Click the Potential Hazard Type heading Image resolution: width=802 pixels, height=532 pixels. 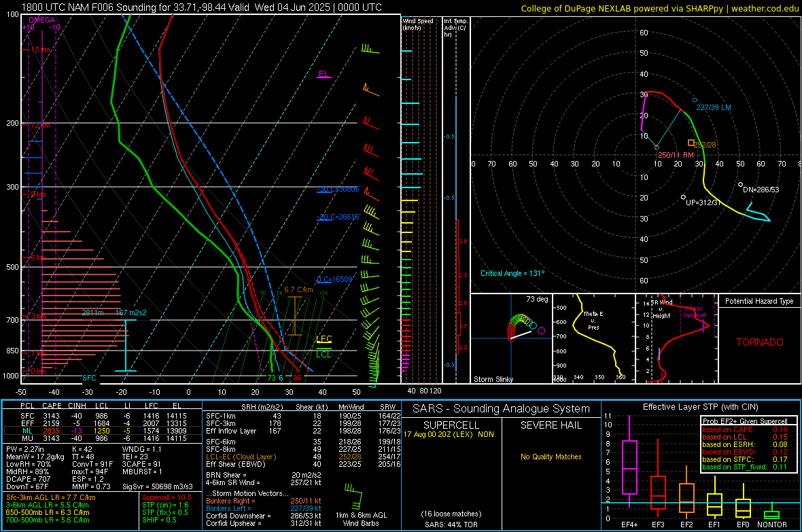point(760,301)
